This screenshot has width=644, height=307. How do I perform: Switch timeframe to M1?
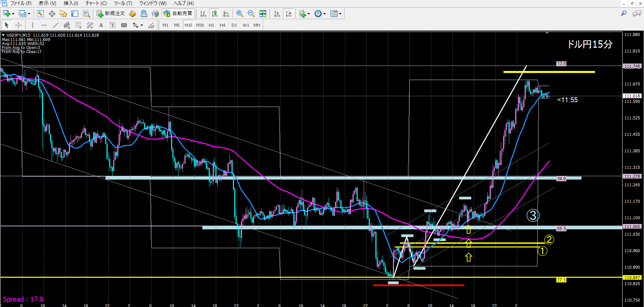point(165,25)
